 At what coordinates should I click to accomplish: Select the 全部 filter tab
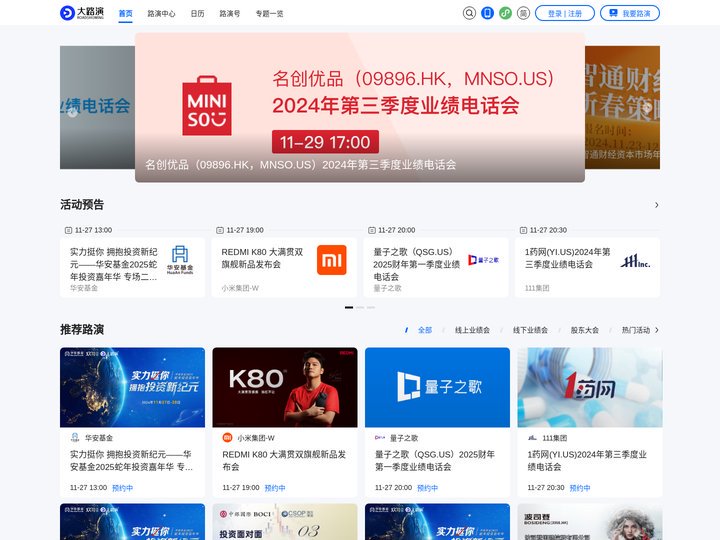click(x=425, y=330)
